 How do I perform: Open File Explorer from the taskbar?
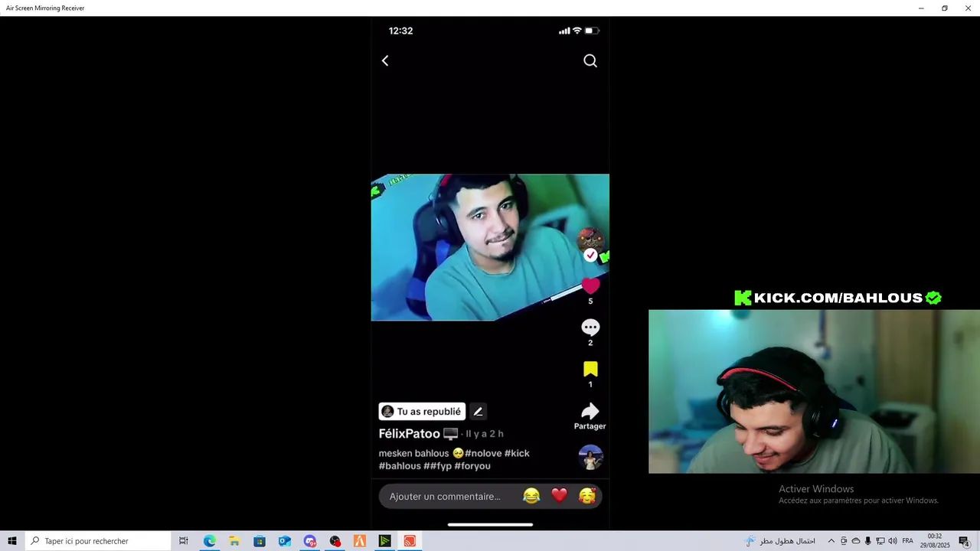click(234, 541)
